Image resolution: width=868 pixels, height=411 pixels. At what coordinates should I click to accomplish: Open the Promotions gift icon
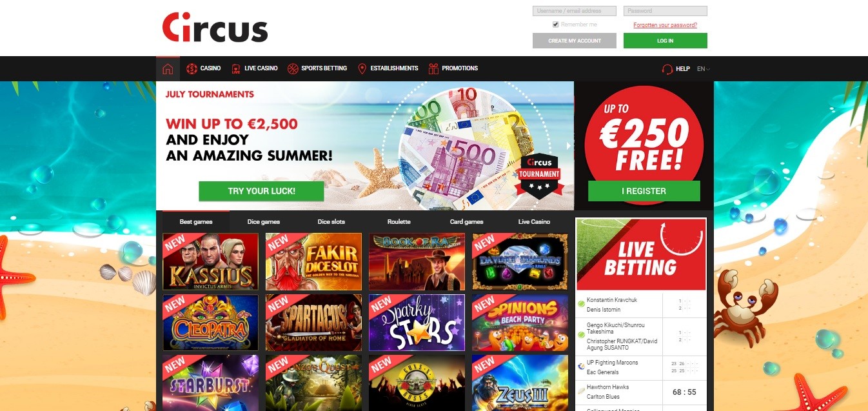click(433, 68)
